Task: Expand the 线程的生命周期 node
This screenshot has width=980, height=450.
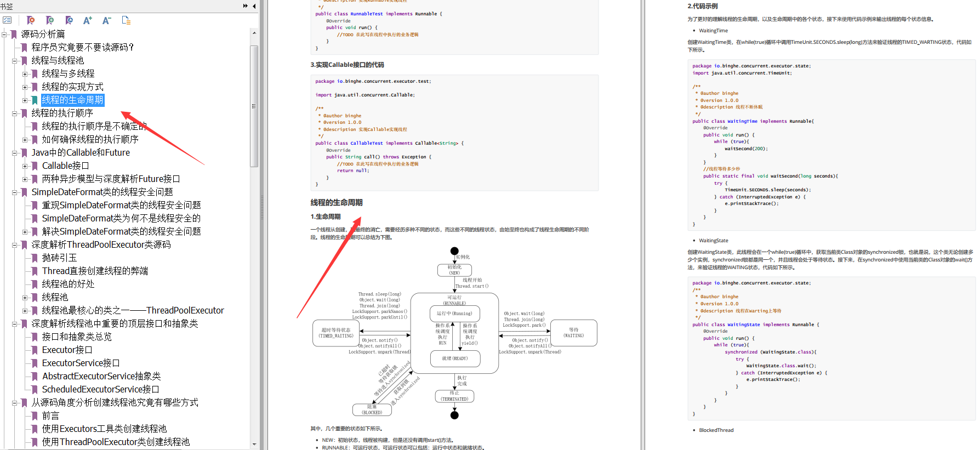Action: (x=25, y=100)
